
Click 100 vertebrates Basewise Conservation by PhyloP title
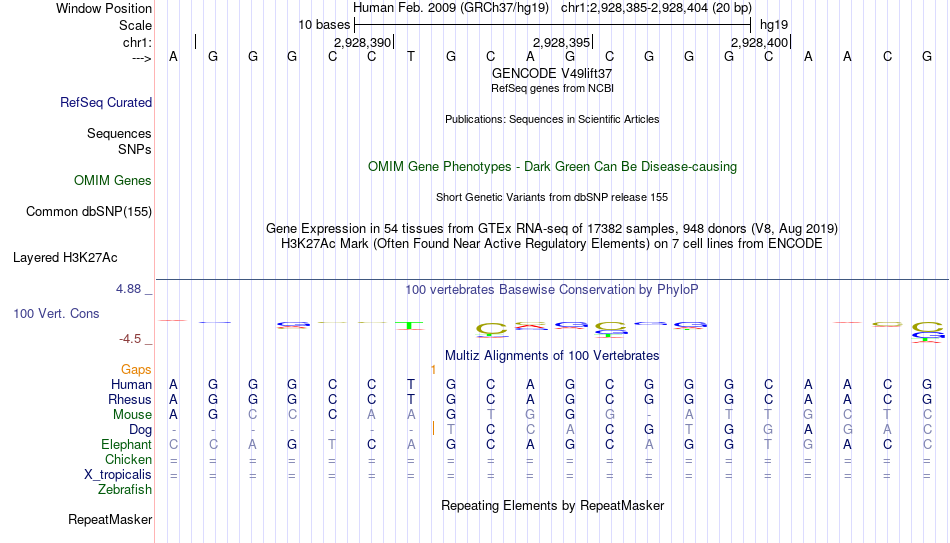point(552,290)
